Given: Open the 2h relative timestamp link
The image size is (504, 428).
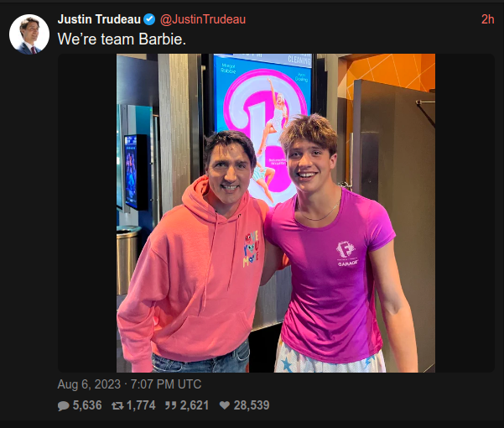Looking at the screenshot, I should tap(487, 19).
